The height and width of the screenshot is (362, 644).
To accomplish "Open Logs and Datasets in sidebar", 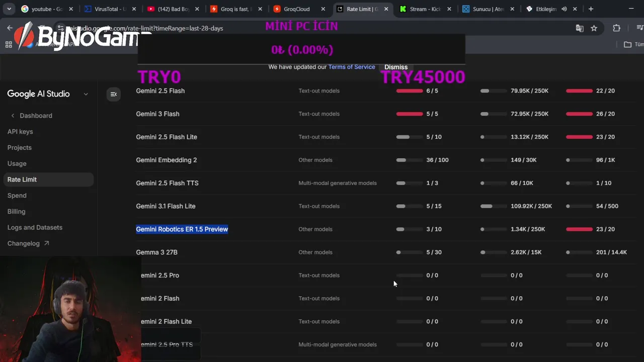I will click(x=35, y=227).
